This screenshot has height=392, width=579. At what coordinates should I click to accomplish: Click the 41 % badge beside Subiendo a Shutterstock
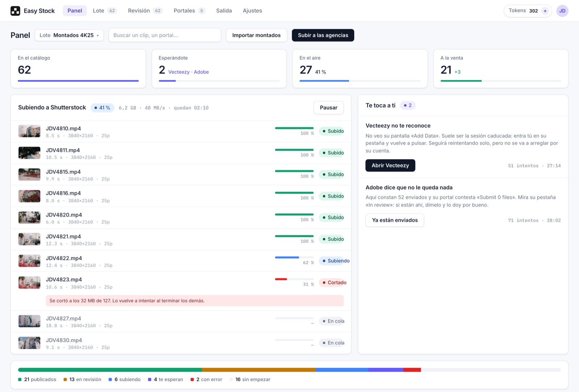tap(102, 108)
